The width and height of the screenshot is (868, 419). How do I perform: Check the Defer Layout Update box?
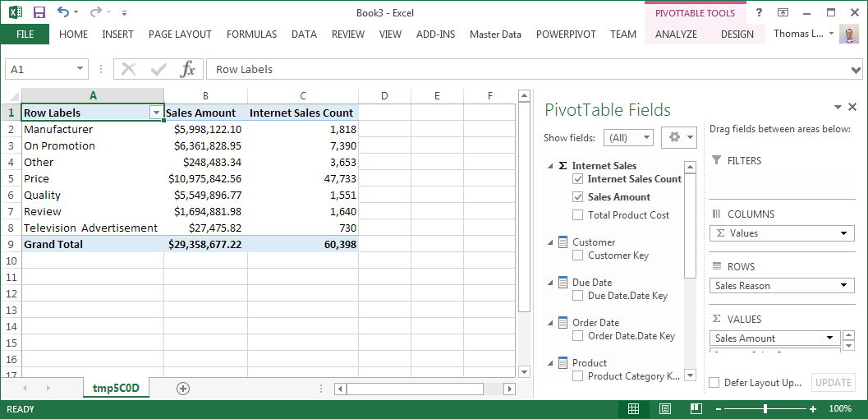714,383
